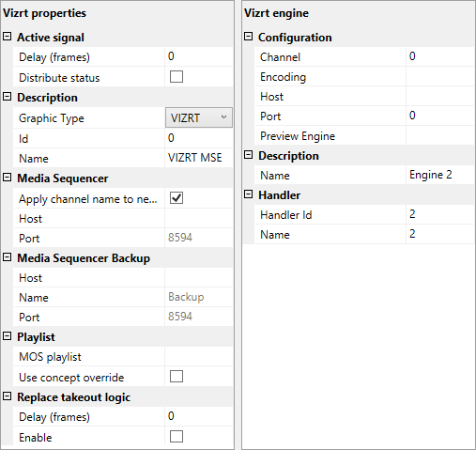The height and width of the screenshot is (450, 476).
Task: Select the Distribute status property label
Action: (x=59, y=78)
